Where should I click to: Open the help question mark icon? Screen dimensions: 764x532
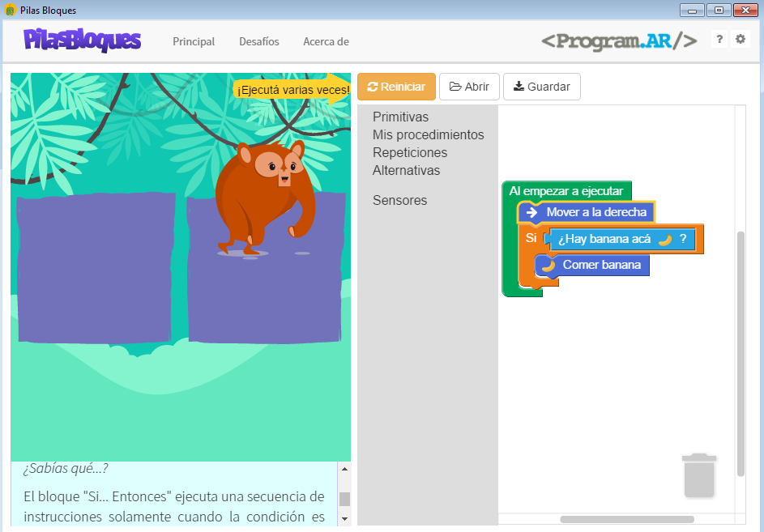click(719, 40)
